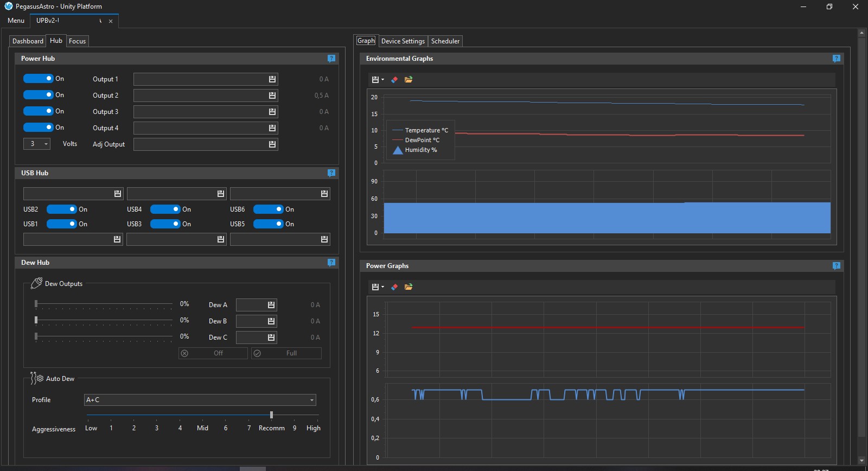Clear the Environmental Graphs with the eraser icon
This screenshot has width=868, height=471.
[394, 80]
